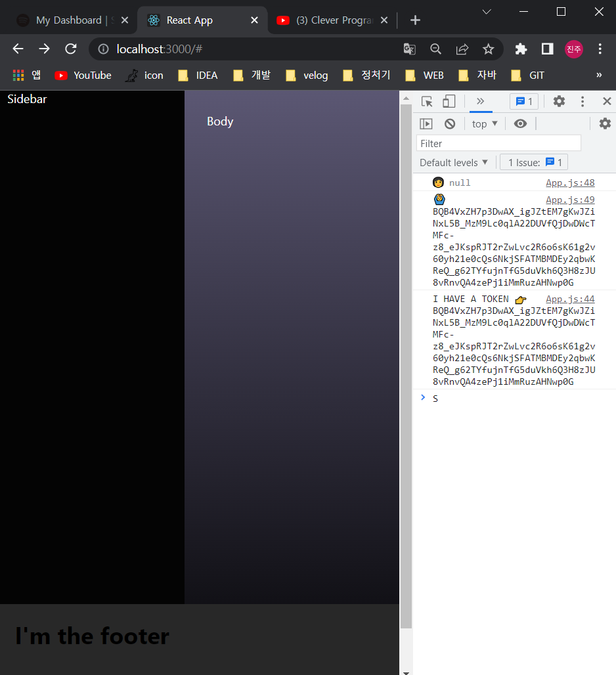Open the 1 Issue link
This screenshot has width=616, height=675.
pos(534,163)
